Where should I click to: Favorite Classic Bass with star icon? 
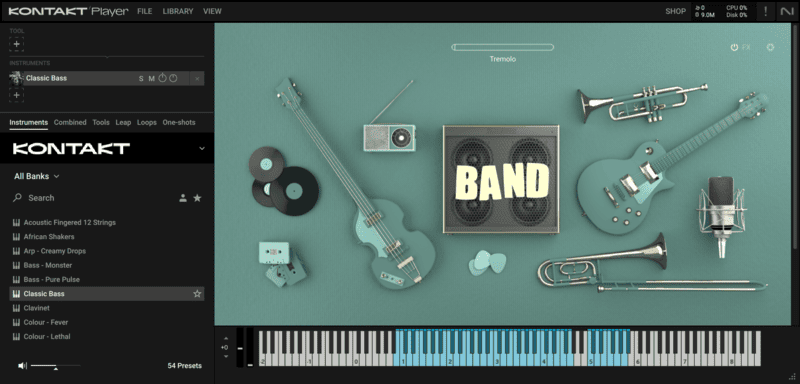click(197, 294)
